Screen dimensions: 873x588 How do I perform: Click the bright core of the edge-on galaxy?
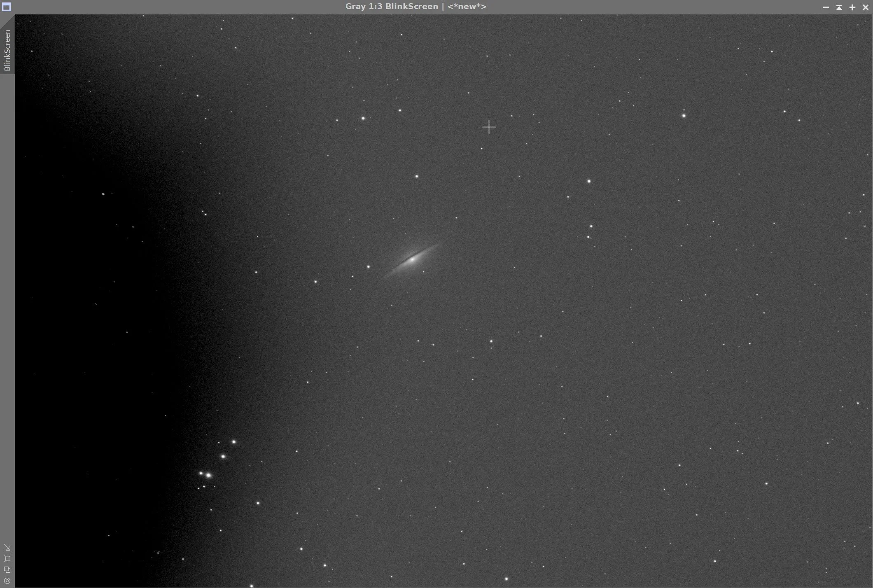tap(412, 259)
